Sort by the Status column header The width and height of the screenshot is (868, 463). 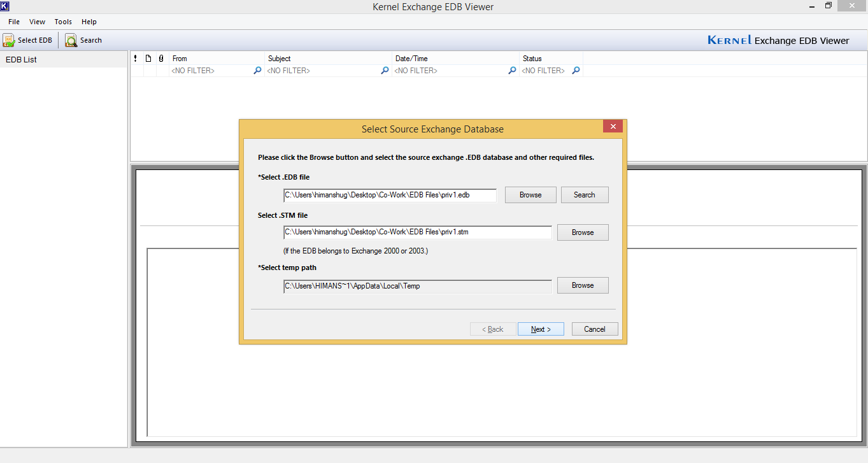click(551, 58)
